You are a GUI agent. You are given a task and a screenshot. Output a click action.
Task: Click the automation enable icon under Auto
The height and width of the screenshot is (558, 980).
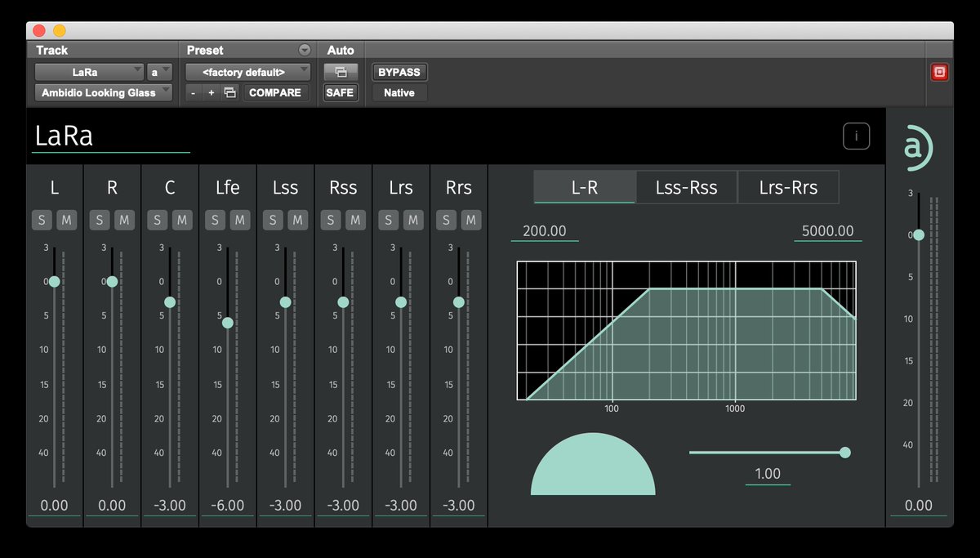tap(341, 72)
